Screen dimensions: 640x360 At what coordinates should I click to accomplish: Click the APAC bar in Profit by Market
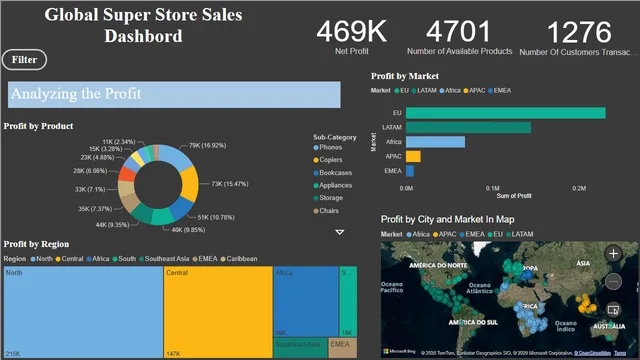click(413, 156)
